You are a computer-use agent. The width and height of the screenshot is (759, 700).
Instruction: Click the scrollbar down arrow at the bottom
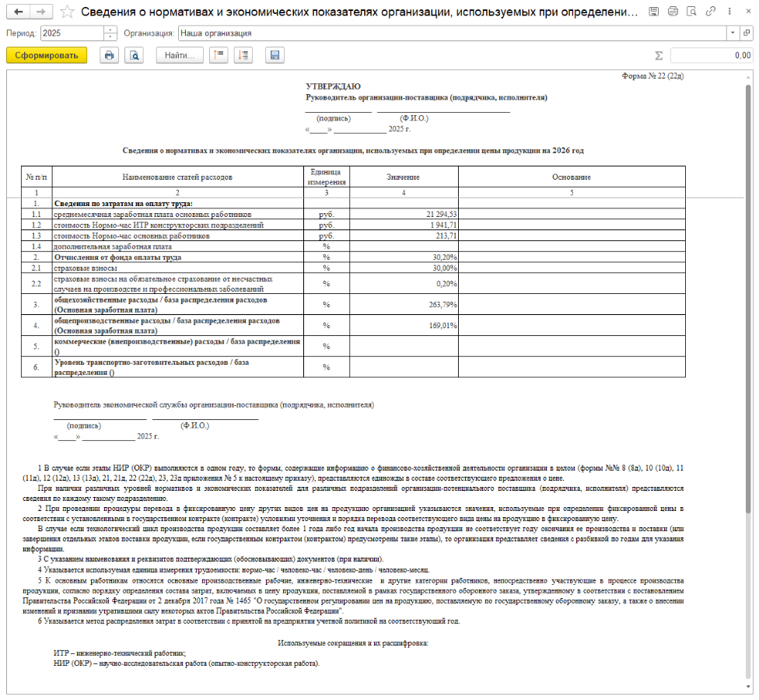pos(748,688)
